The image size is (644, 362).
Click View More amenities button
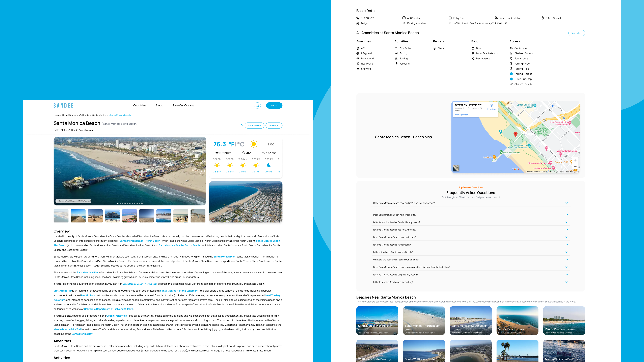pyautogui.click(x=577, y=33)
